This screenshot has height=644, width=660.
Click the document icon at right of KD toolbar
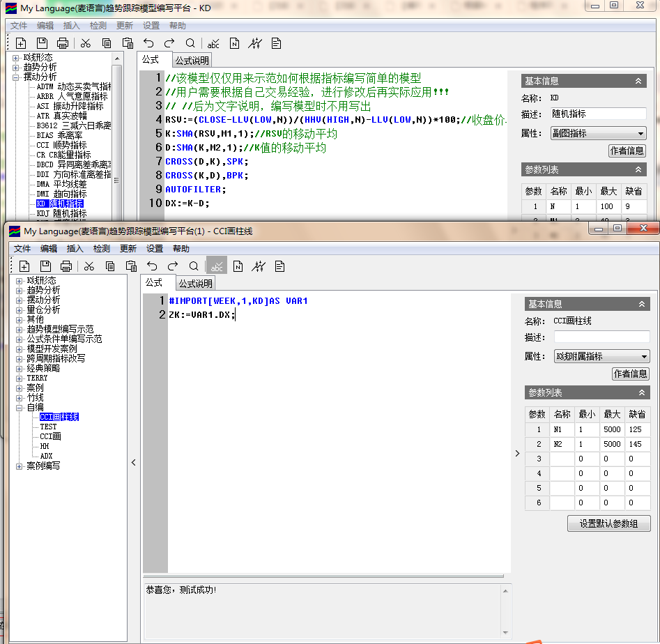pyautogui.click(x=276, y=43)
